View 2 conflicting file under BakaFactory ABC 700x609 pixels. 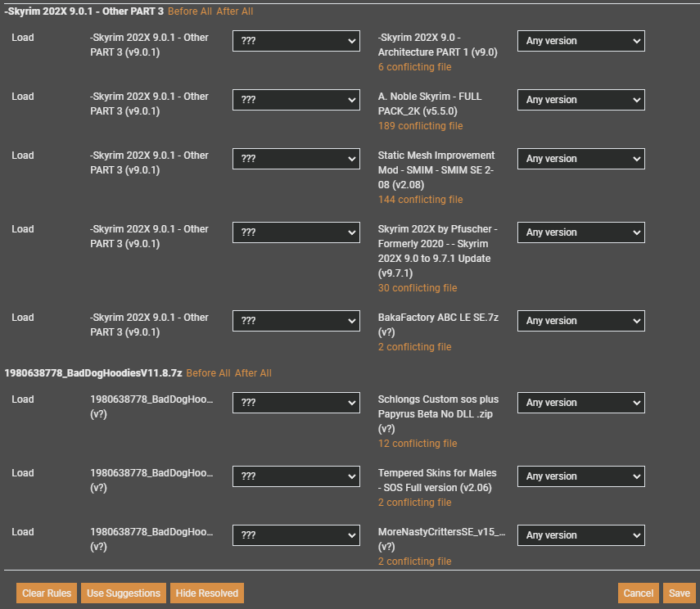click(x=415, y=347)
